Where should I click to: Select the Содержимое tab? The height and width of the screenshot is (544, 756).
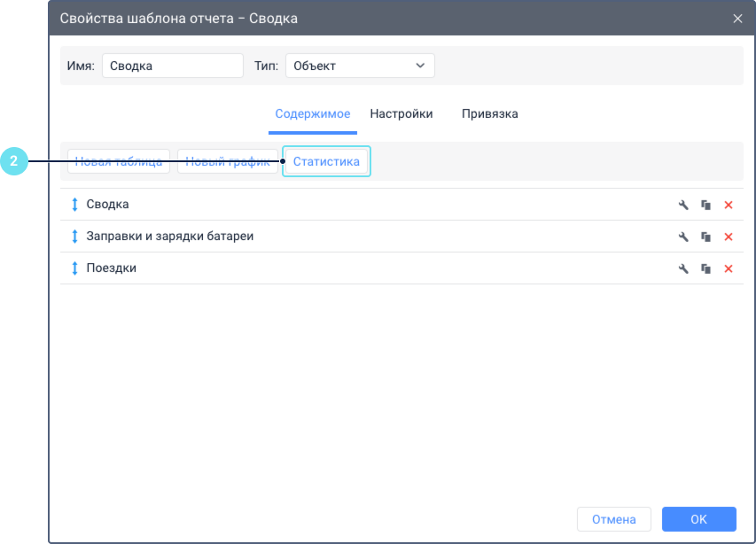tap(312, 114)
